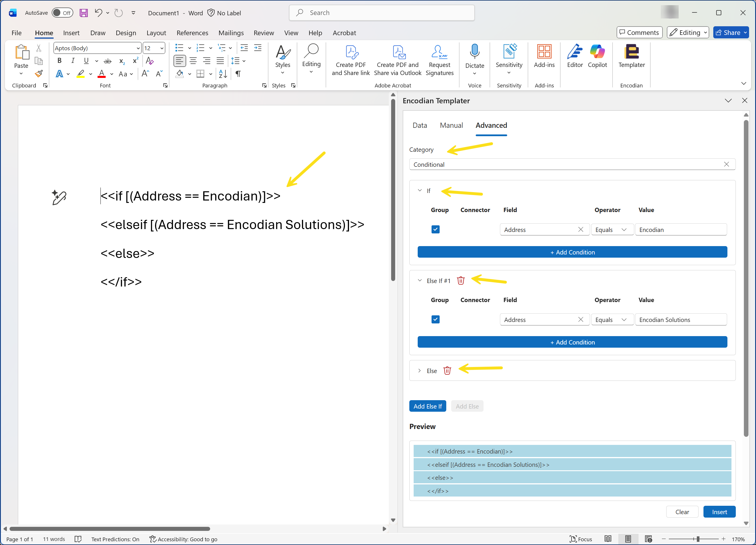Image resolution: width=756 pixels, height=545 pixels.
Task: Show paragraph marks
Action: pos(238,74)
